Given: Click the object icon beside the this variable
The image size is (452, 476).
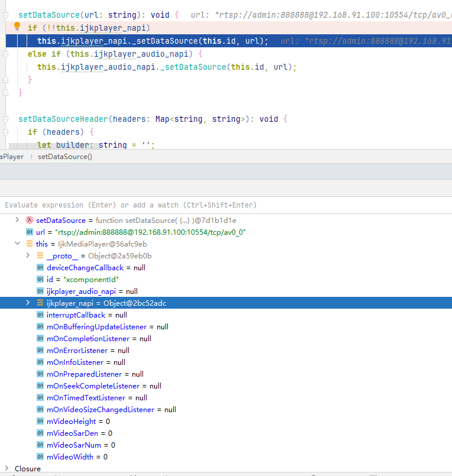Looking at the screenshot, I should [x=30, y=244].
